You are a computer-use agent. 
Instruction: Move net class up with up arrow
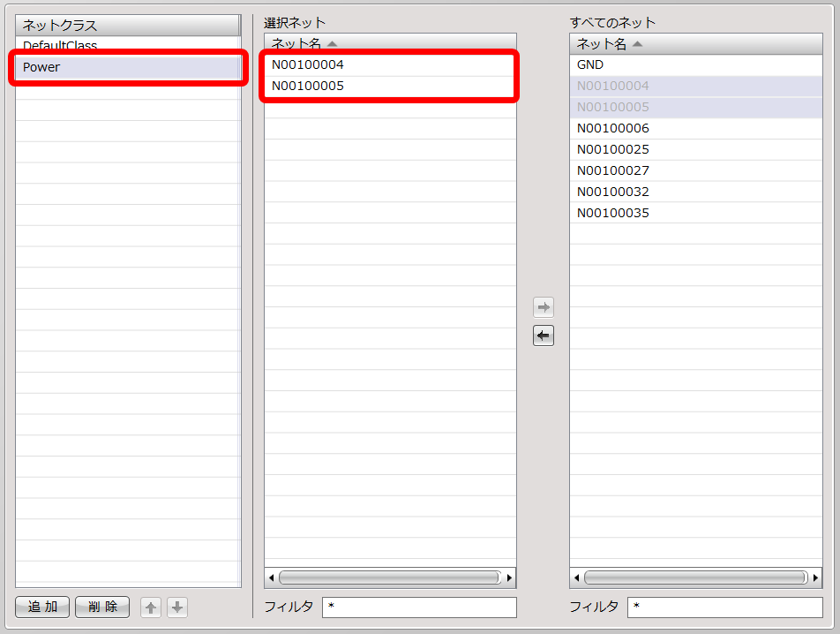(x=151, y=608)
